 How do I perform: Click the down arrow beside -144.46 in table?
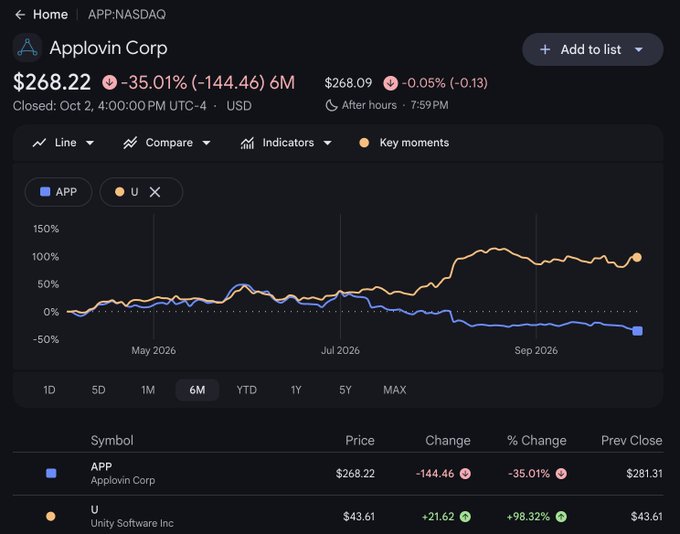click(465, 474)
